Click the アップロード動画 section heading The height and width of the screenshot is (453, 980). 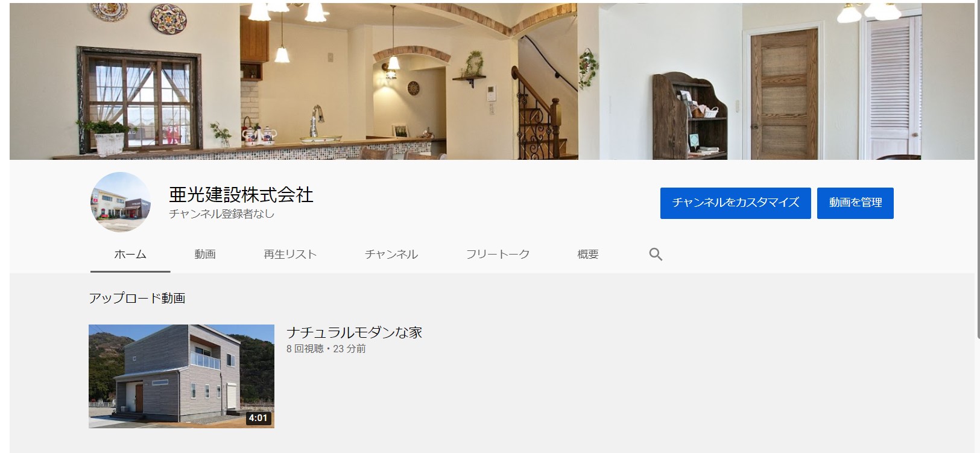coord(137,298)
